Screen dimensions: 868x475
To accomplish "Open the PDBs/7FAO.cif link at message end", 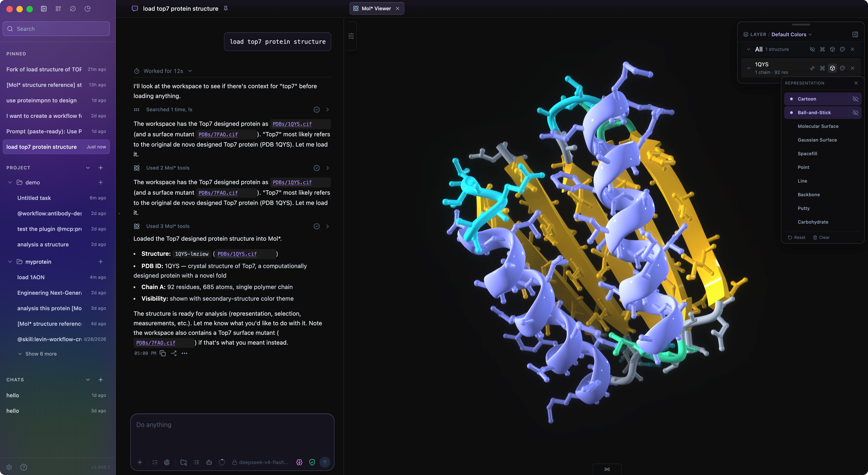I will coord(156,343).
